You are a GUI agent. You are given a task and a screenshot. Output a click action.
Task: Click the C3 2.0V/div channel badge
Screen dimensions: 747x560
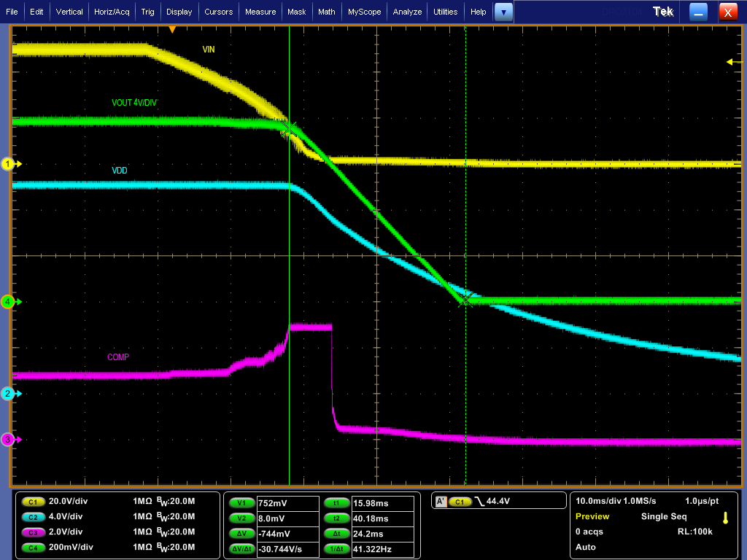(x=33, y=532)
